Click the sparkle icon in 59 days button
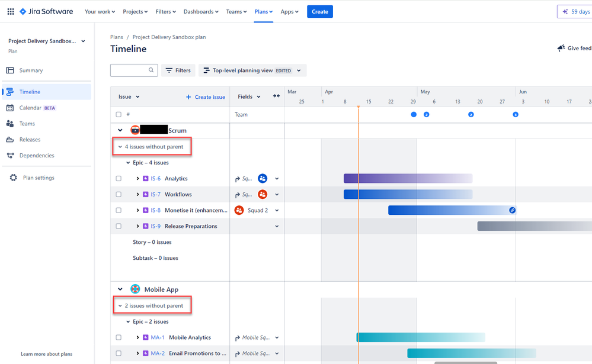This screenshot has width=592, height=364. pyautogui.click(x=565, y=12)
